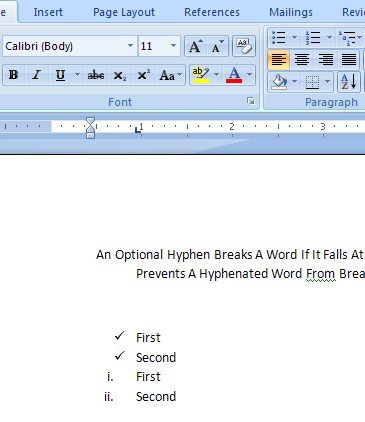Image resolution: width=365 pixels, height=422 pixels.
Task: Apply paragraph shading paint bucket
Action: pyautogui.click(x=279, y=82)
